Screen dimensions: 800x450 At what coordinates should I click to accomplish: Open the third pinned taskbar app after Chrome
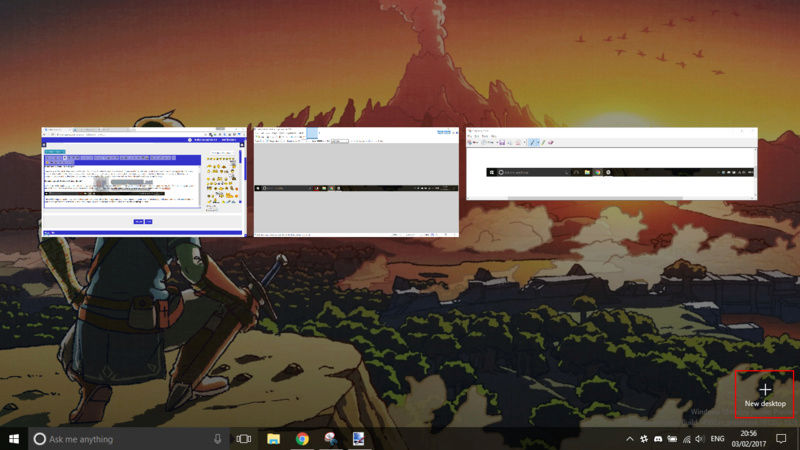point(330,439)
